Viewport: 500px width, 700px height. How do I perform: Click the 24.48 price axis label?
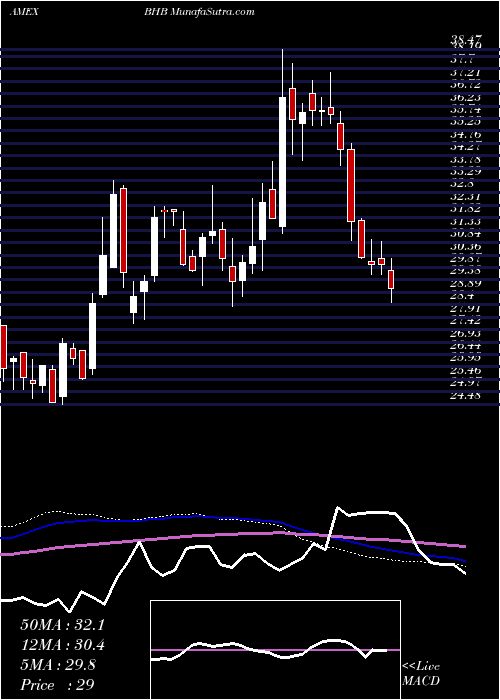click(466, 395)
